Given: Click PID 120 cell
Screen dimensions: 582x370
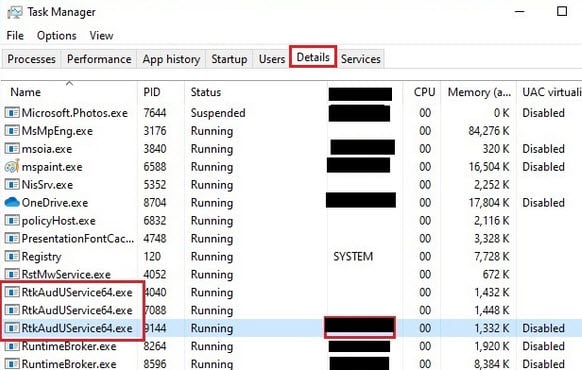Looking at the screenshot, I should tap(152, 256).
